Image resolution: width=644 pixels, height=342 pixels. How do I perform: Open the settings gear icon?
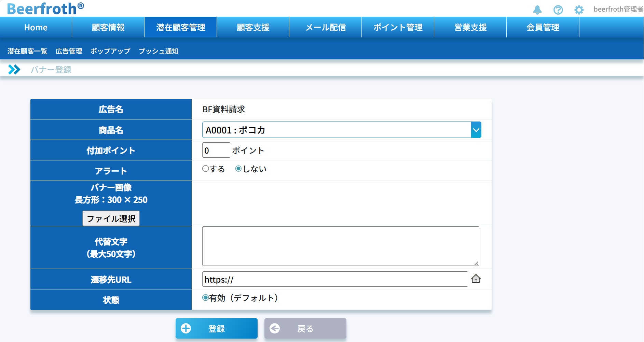pyautogui.click(x=579, y=10)
